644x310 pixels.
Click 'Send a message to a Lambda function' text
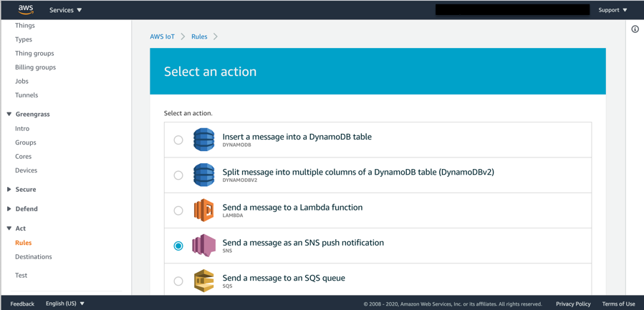292,208
